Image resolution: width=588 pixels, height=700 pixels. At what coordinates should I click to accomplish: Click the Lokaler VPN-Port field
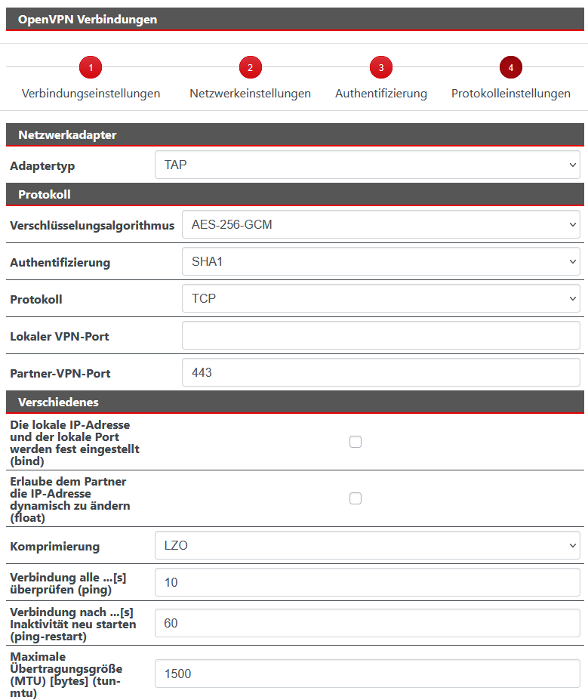pos(380,335)
